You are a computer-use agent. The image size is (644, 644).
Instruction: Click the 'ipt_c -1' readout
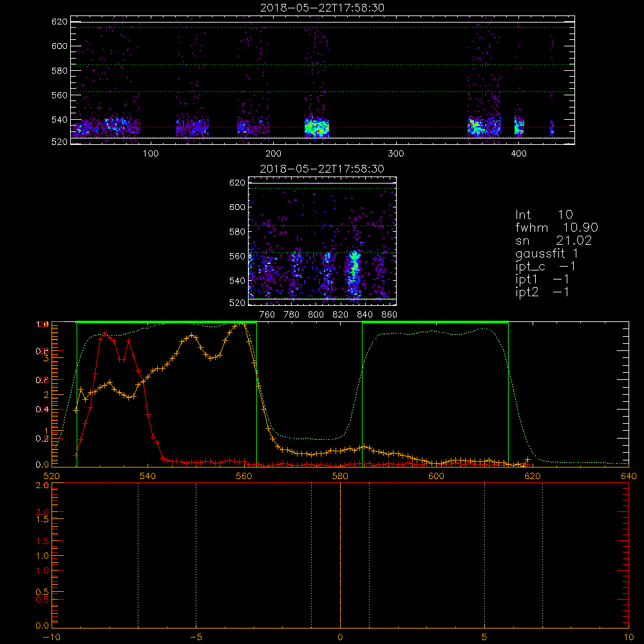coord(545,267)
